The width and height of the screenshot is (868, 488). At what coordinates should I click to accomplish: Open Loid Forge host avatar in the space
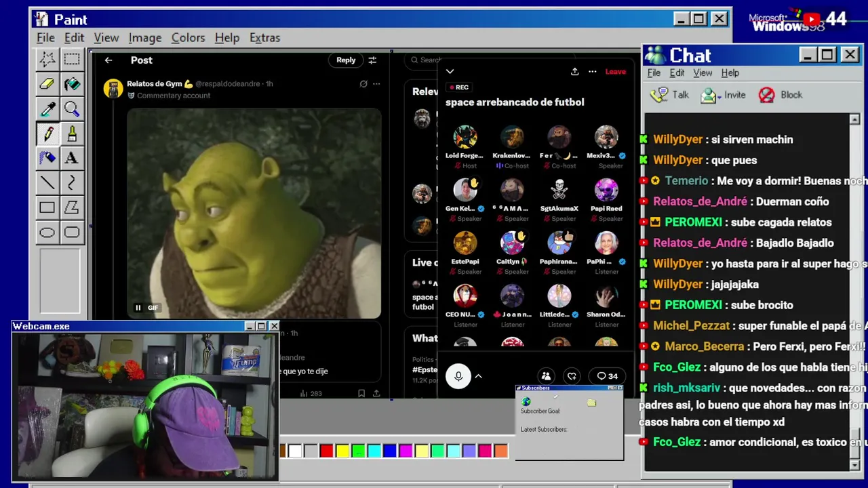[x=465, y=137]
